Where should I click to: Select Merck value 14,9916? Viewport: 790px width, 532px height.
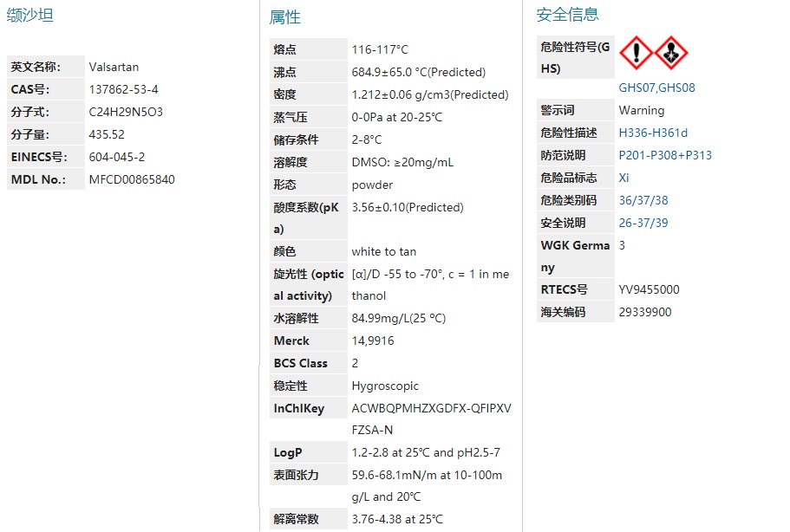(x=373, y=341)
